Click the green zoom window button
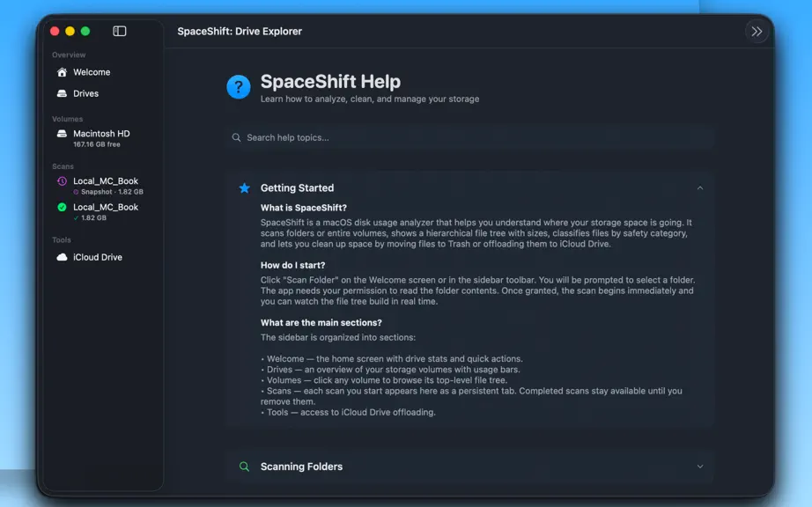The width and height of the screenshot is (812, 507). [85, 31]
